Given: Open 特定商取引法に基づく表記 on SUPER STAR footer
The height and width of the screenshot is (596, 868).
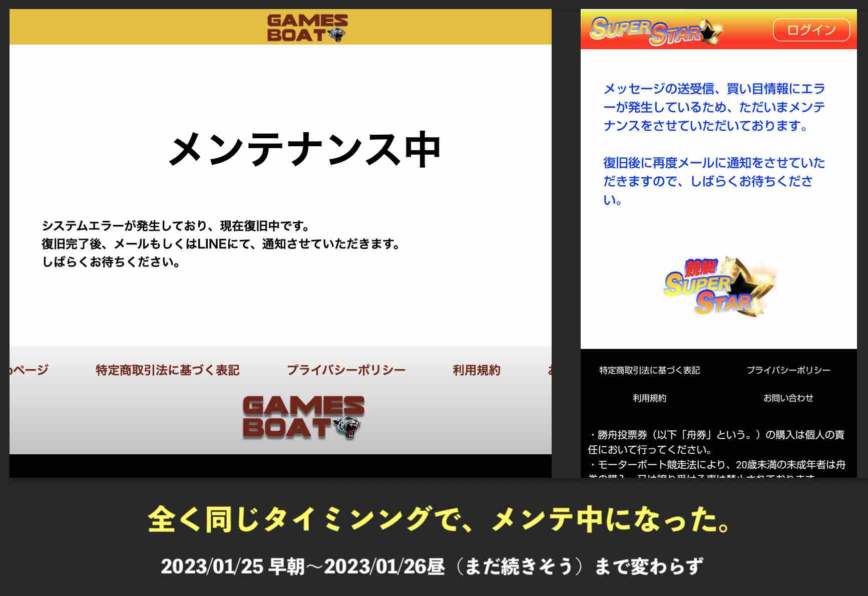Looking at the screenshot, I should [649, 371].
